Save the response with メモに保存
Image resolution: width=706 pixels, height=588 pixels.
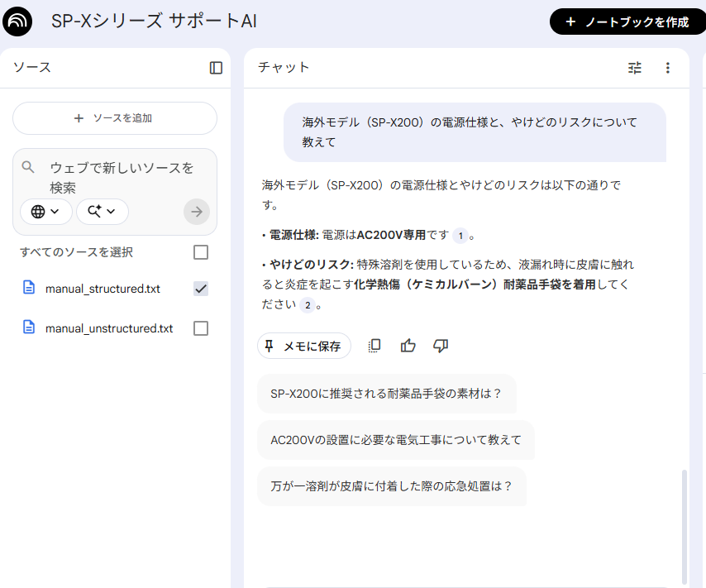point(303,346)
